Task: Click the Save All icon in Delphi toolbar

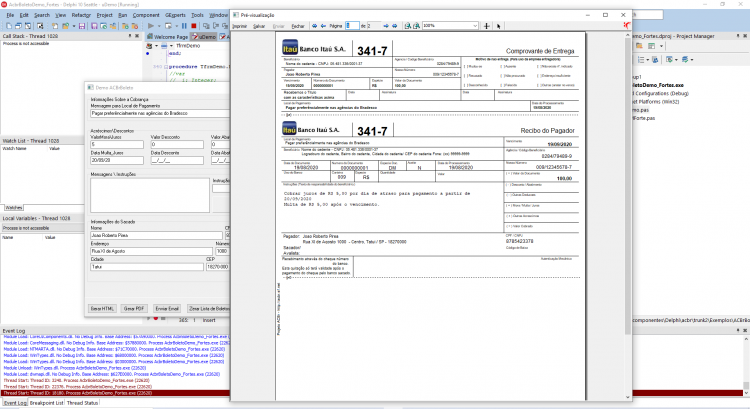Action: [x=94, y=26]
